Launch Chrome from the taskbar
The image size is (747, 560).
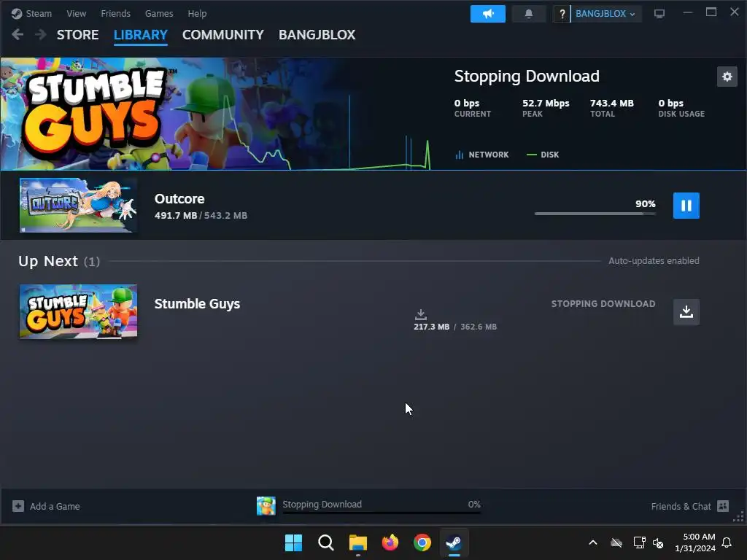(x=422, y=542)
